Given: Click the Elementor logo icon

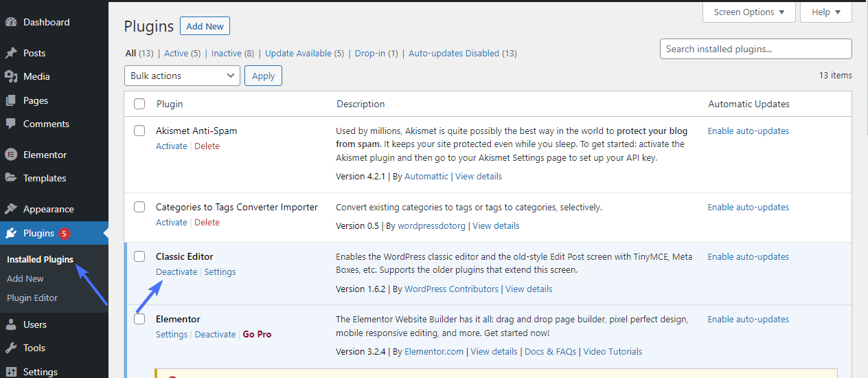Looking at the screenshot, I should pos(11,155).
